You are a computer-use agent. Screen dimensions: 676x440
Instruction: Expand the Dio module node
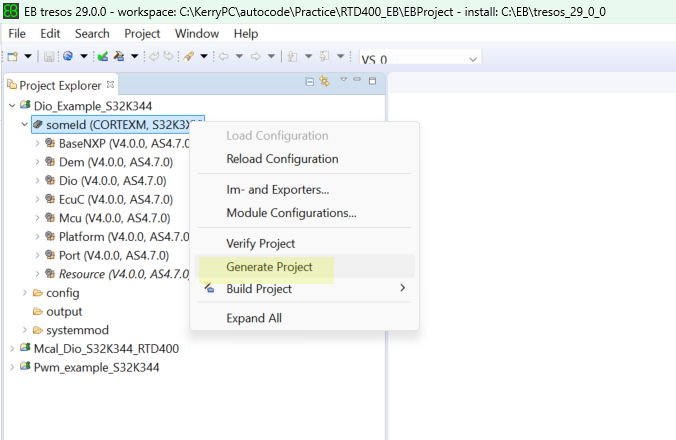pos(37,180)
